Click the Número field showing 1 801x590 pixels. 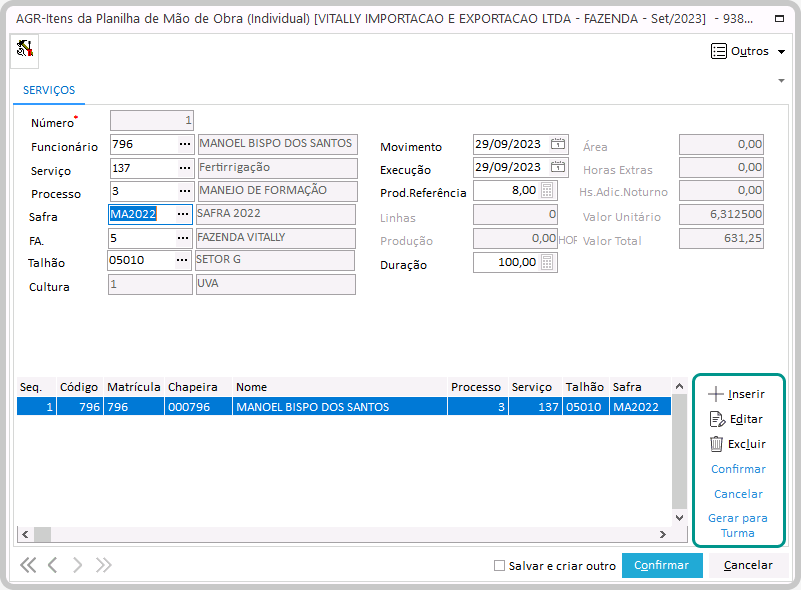(152, 121)
